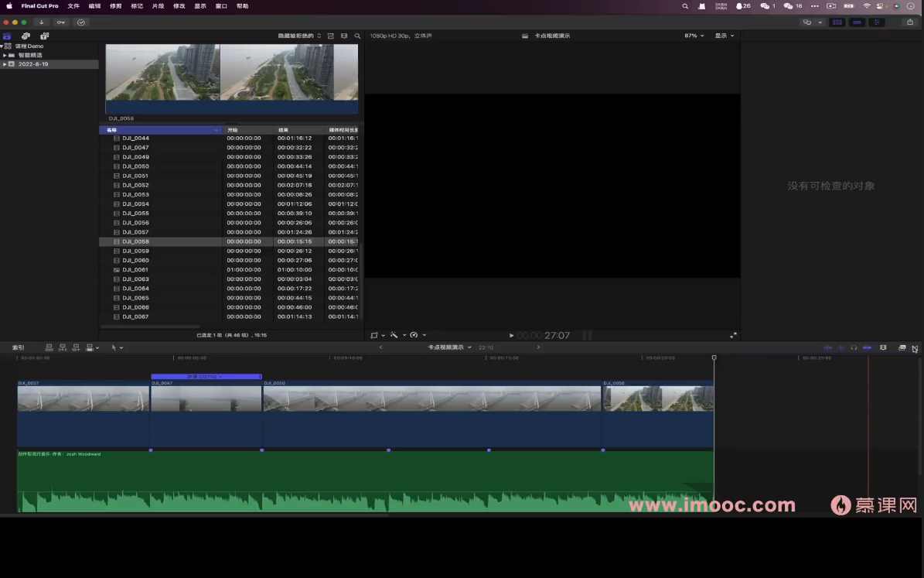Click the import media arrow button
This screenshot has width=924, height=578.
point(41,22)
